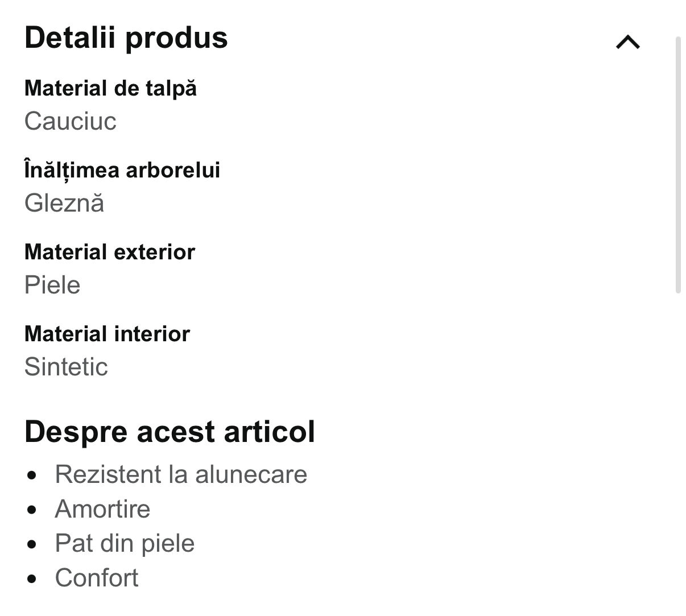Screen dimensions: 686x616
Task: Click the Pat din piele list item
Action: pyautogui.click(x=125, y=543)
